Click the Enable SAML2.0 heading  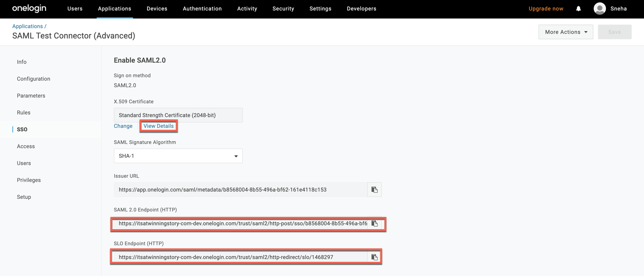[x=140, y=60]
